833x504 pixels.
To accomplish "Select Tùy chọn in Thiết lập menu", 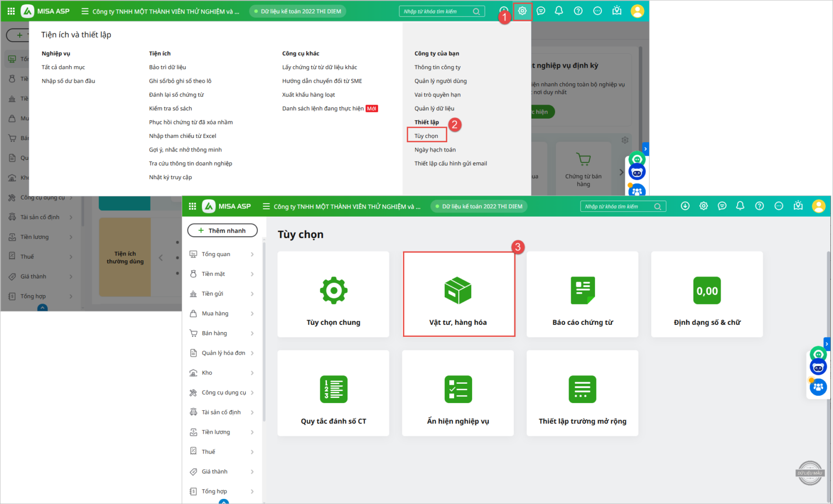I will [426, 136].
